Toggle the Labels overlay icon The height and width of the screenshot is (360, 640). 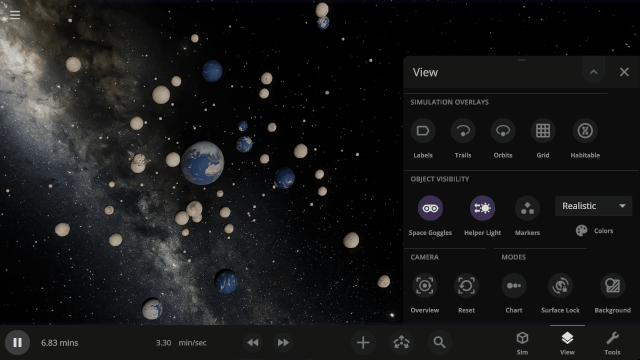[x=423, y=131]
